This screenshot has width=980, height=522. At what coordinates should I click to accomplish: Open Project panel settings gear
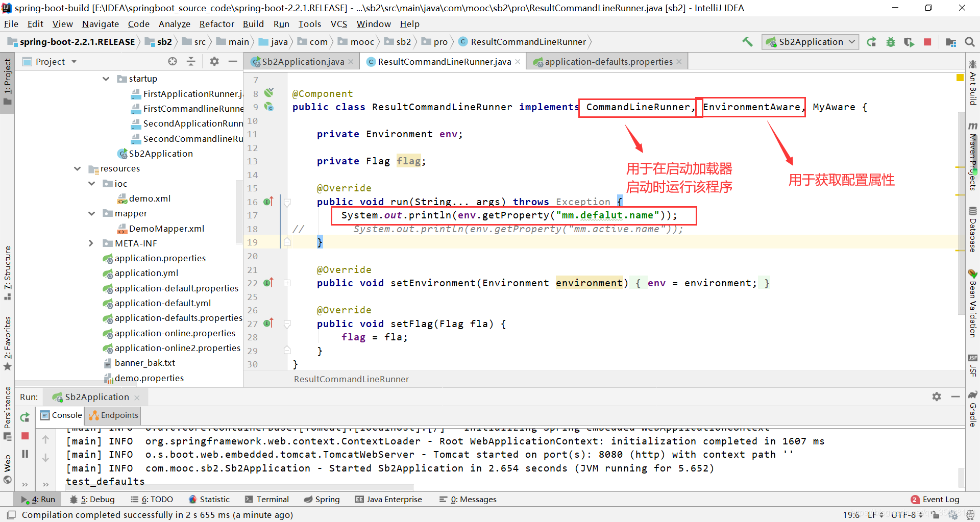(x=214, y=61)
